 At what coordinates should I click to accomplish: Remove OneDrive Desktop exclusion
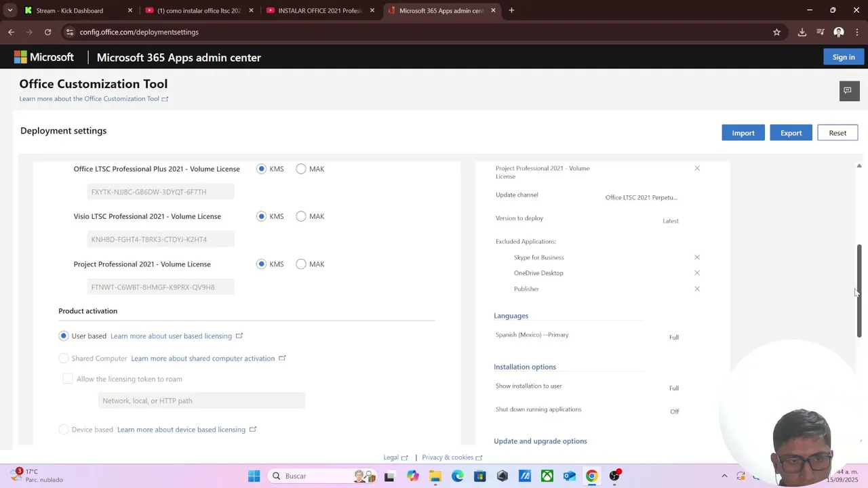(x=697, y=273)
